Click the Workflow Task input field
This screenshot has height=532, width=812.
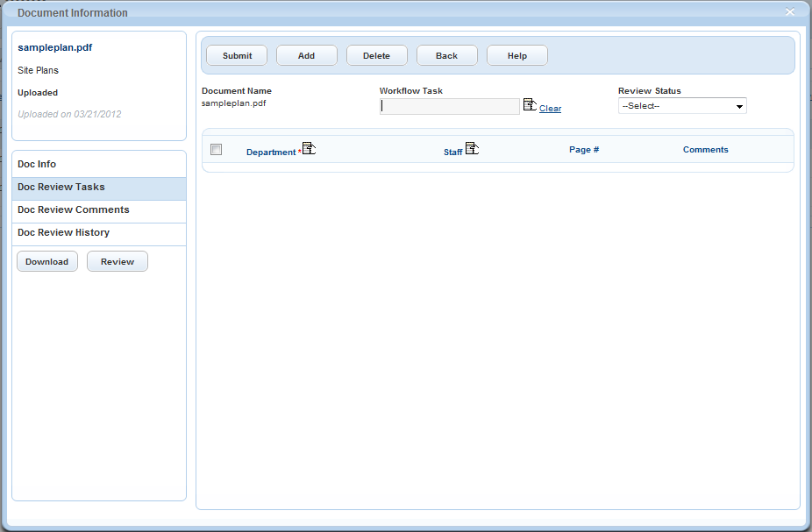(x=450, y=107)
